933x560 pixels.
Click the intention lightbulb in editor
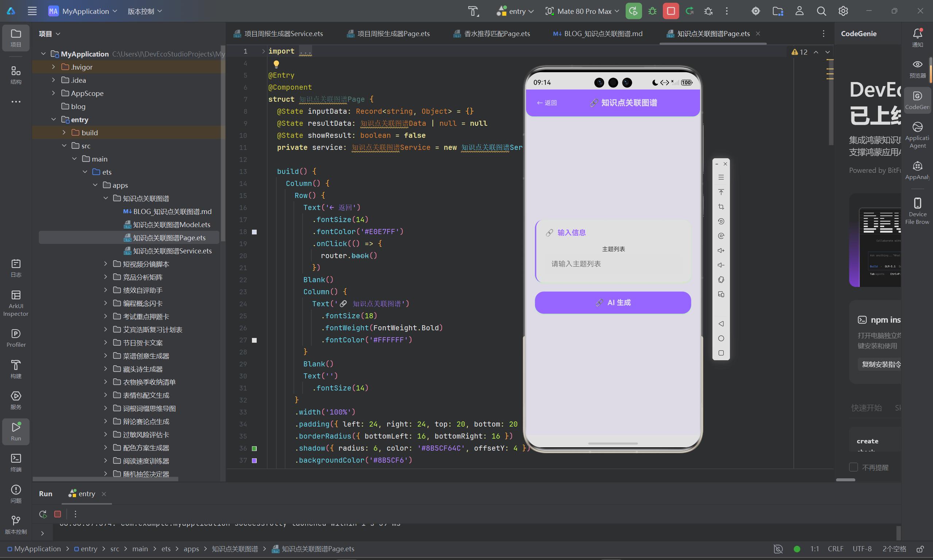276,64
